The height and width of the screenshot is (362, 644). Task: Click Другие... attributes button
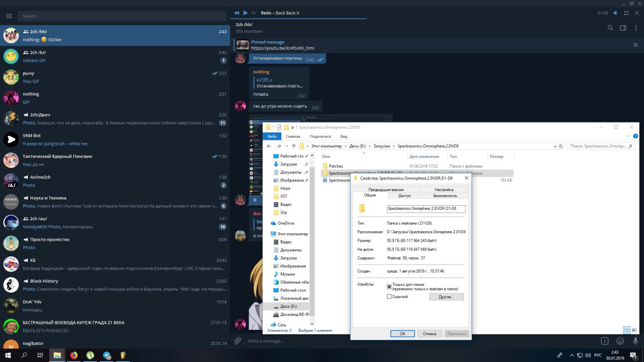click(446, 297)
